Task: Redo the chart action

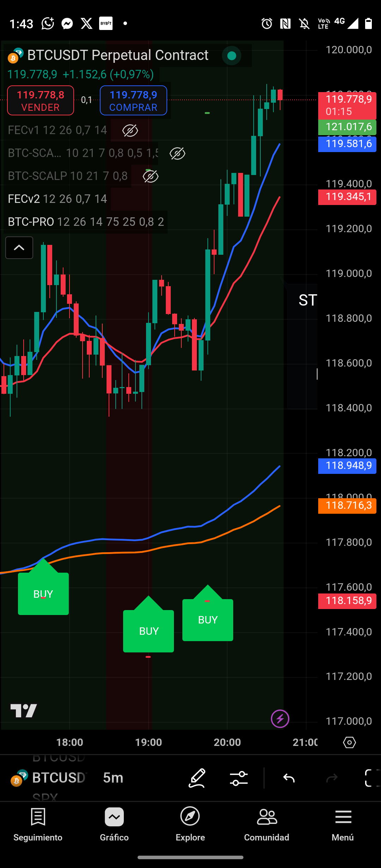Action: 332,778
